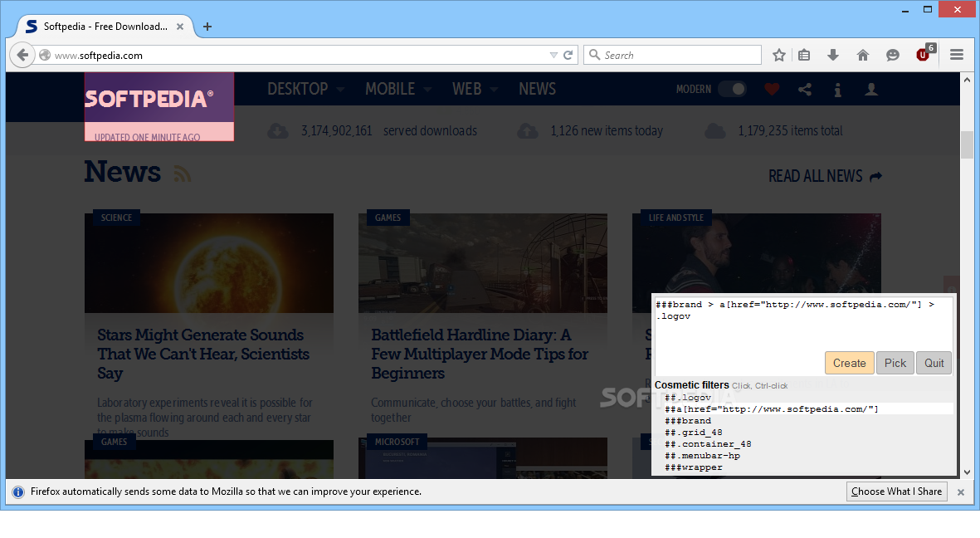Click the page scrollbar up arrow
Screen dimensions: 980x538
tap(967, 80)
